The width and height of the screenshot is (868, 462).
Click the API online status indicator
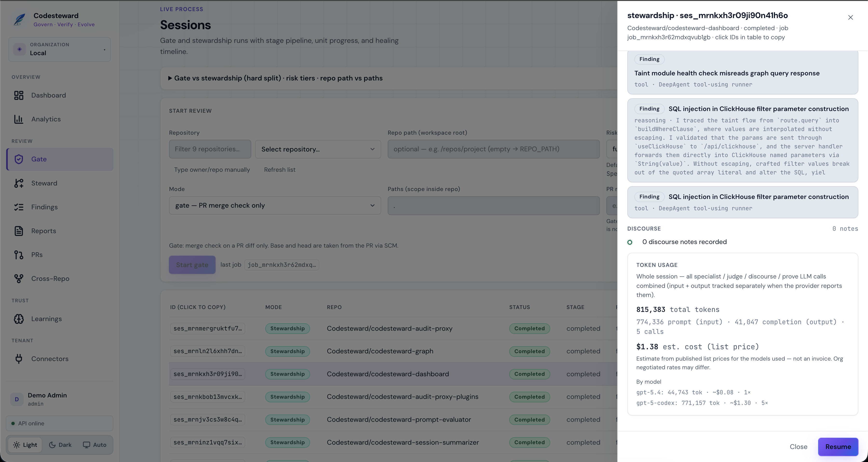pos(60,424)
